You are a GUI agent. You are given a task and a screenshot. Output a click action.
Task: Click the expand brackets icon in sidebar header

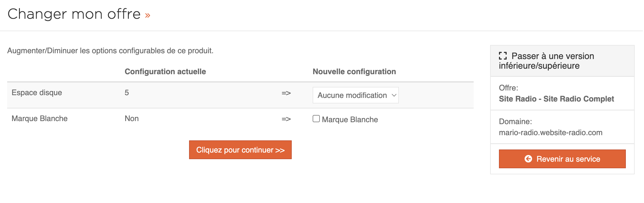(x=503, y=56)
